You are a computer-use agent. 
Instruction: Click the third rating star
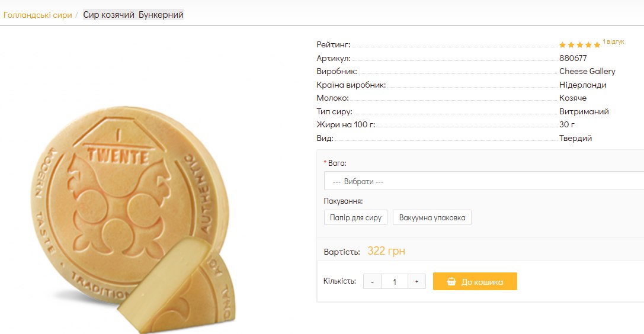[580, 45]
